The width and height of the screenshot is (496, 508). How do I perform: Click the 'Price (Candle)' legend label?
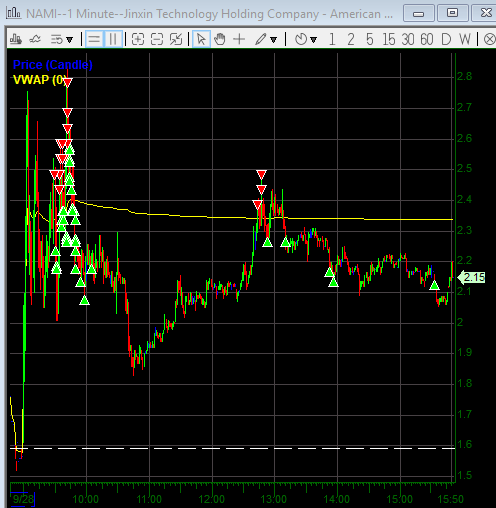53,65
